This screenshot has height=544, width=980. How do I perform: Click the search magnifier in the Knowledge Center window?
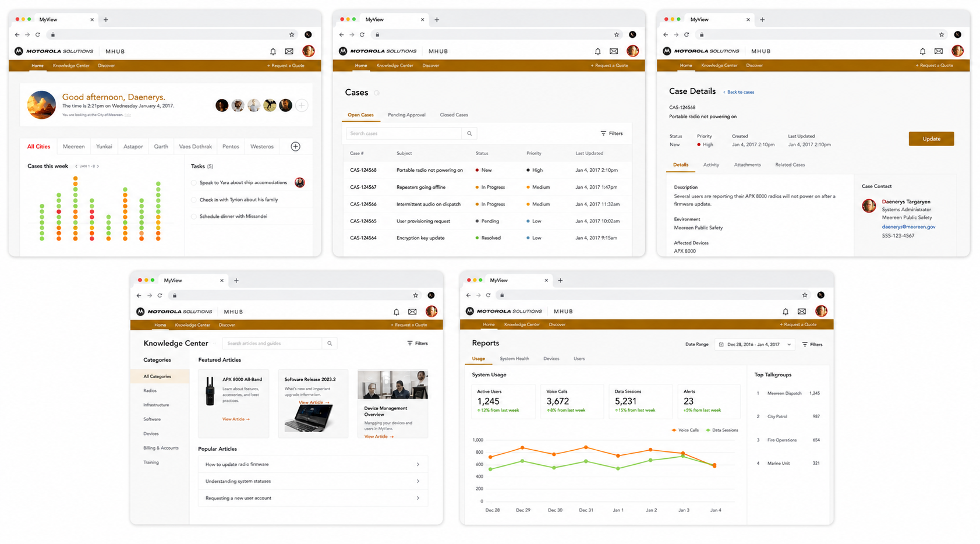click(330, 344)
